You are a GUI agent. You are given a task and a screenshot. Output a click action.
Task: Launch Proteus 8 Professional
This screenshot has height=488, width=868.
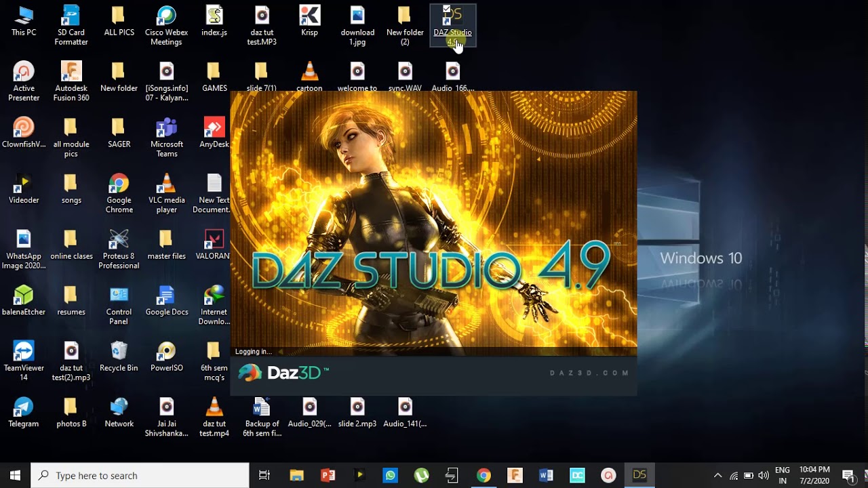(119, 249)
